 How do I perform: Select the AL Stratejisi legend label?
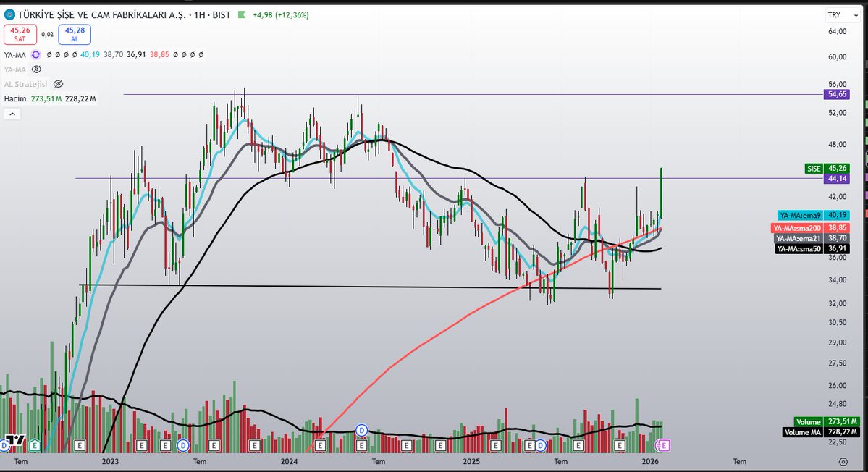point(25,84)
